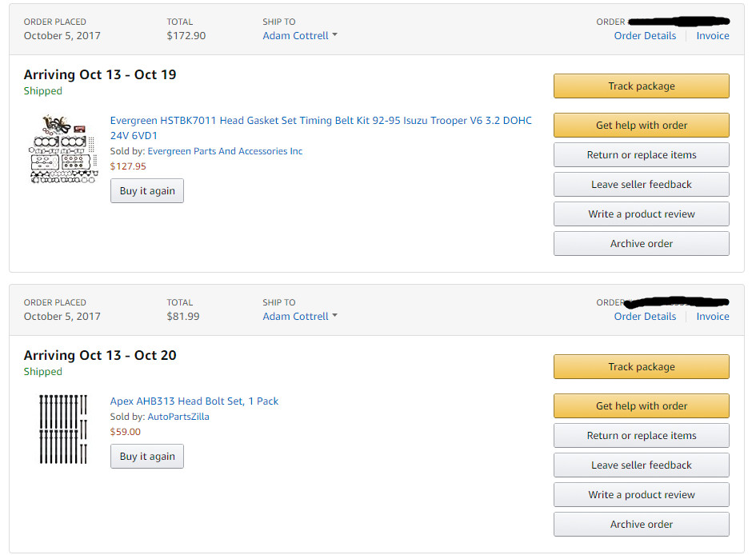Viewport: 756px width, 555px height.
Task: Open the Evergreen HSTBK7011 product title link
Action: pyautogui.click(x=321, y=128)
